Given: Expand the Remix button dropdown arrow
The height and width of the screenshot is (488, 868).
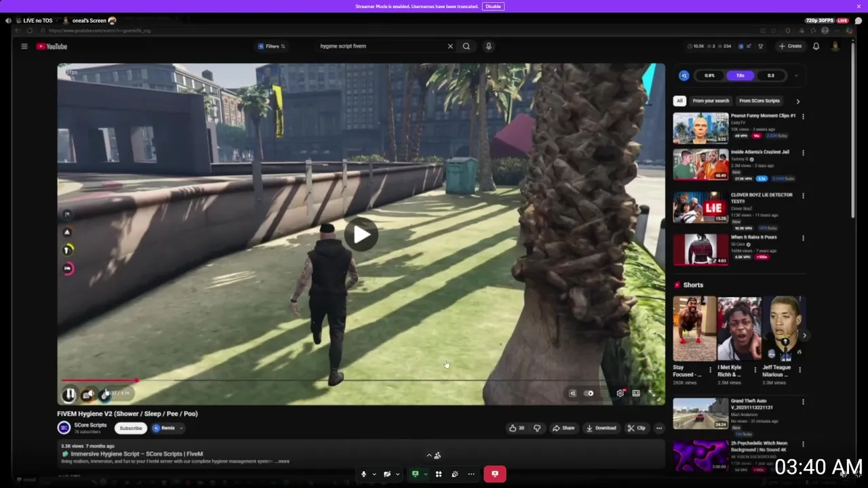Looking at the screenshot, I should pyautogui.click(x=182, y=428).
